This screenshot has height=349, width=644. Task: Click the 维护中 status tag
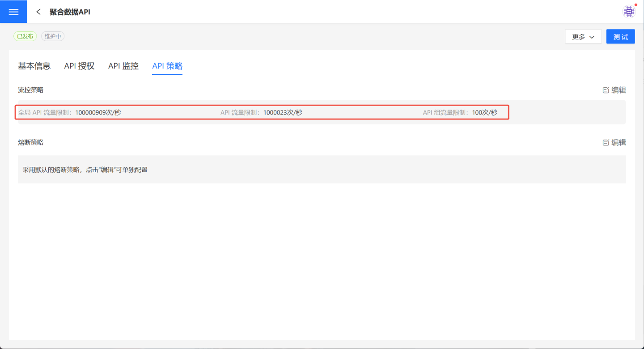(53, 36)
